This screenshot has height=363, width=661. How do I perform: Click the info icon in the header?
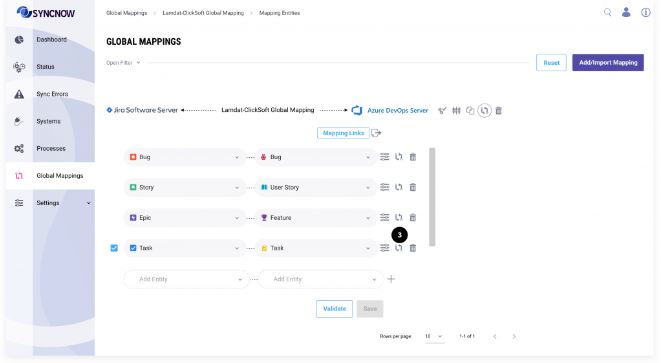click(x=645, y=12)
